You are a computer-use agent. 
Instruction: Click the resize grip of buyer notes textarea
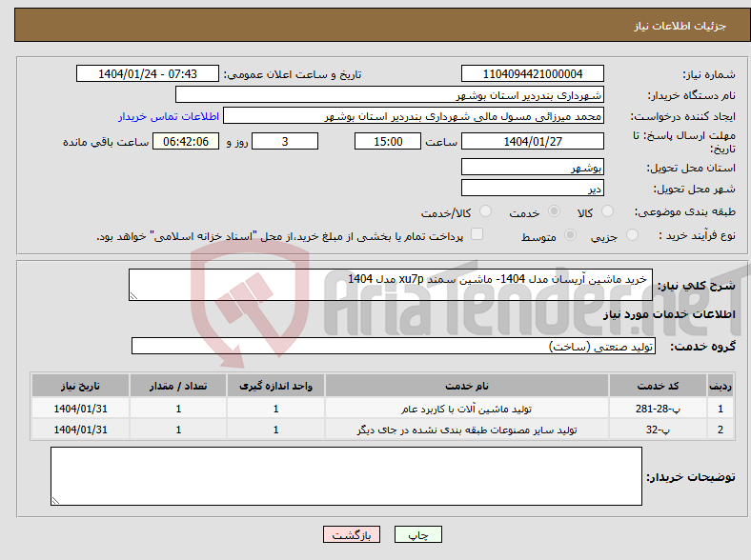[x=55, y=501]
